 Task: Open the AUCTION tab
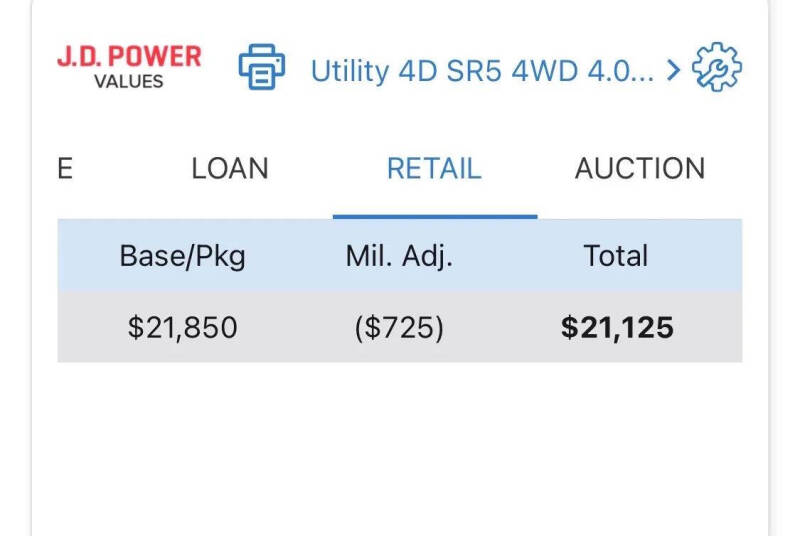tap(640, 168)
